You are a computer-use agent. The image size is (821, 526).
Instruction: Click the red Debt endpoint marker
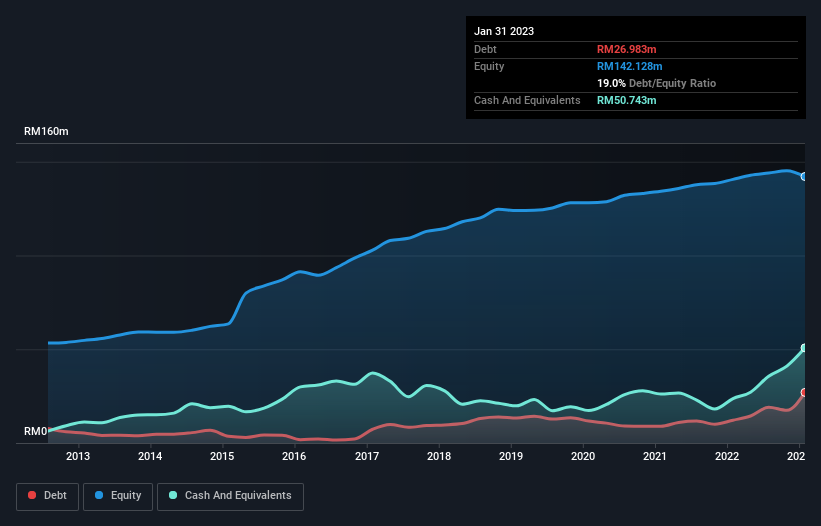click(804, 393)
